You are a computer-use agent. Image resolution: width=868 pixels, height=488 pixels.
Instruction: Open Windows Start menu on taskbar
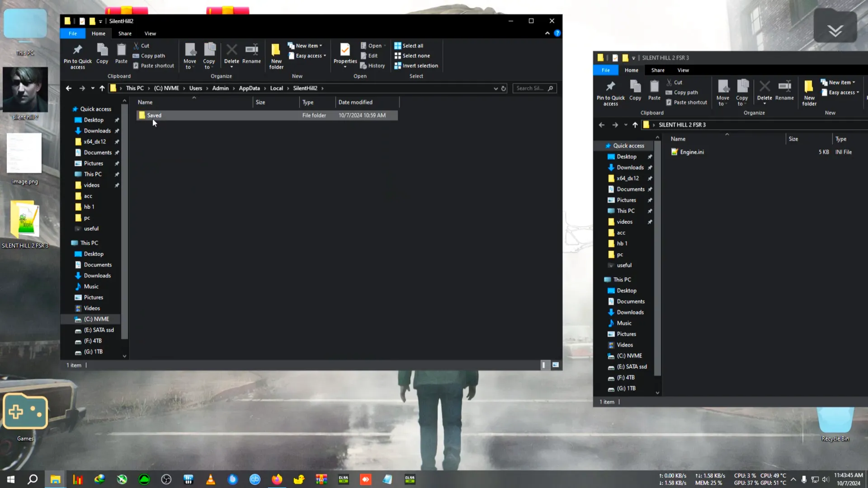tap(11, 479)
